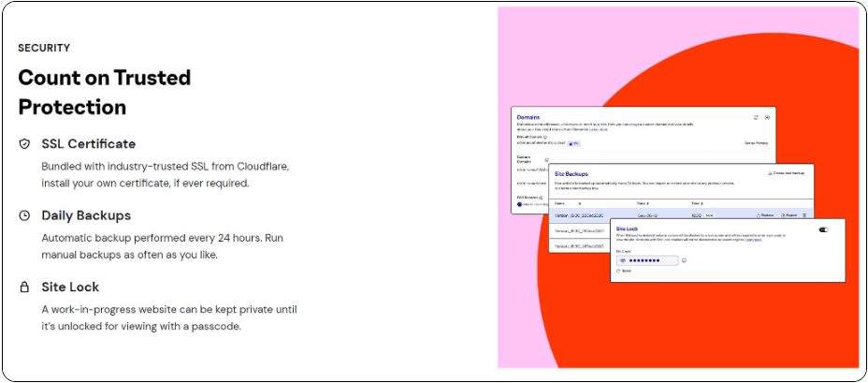868x383 pixels.
Task: Click Export in the highlighted backup row
Action: tap(788, 215)
